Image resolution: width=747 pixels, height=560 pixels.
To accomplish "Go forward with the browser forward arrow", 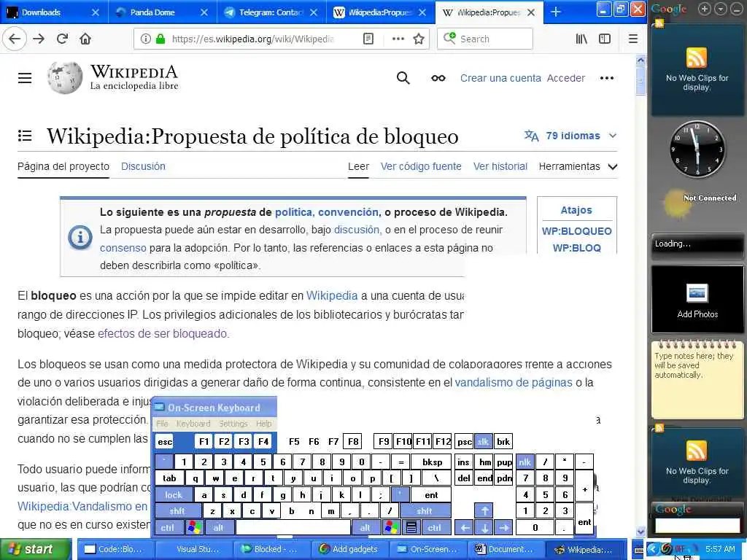I will coord(39,39).
